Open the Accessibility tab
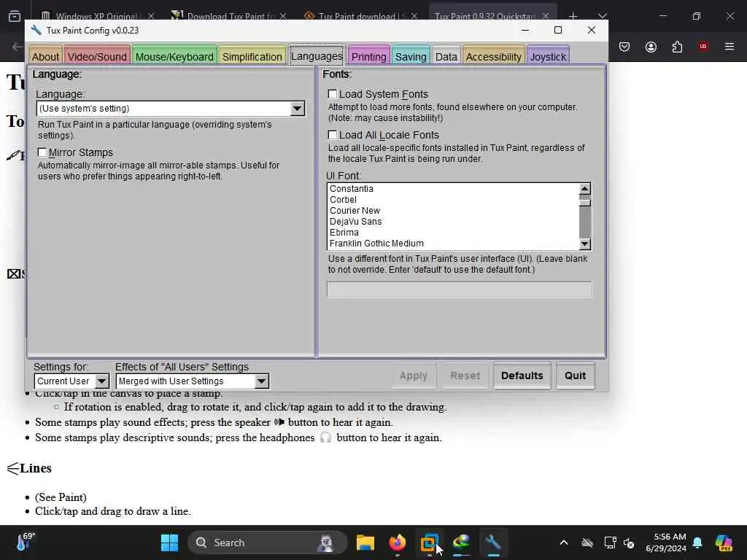The height and width of the screenshot is (560, 747). tap(494, 56)
